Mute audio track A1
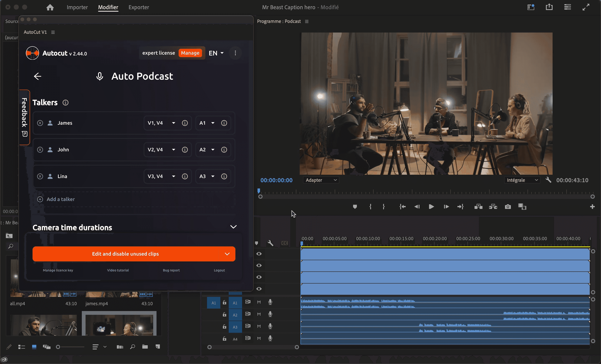Viewport: 601px width, 364px height. click(259, 302)
